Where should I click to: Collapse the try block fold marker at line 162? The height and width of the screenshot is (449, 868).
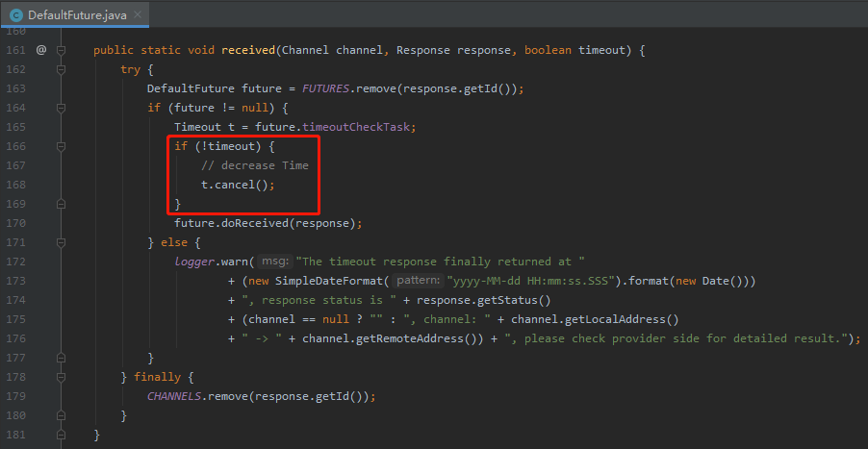pyautogui.click(x=62, y=70)
